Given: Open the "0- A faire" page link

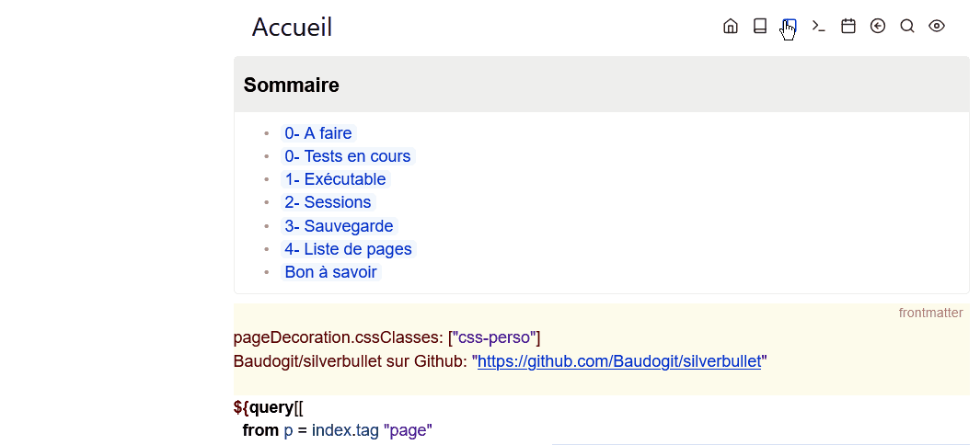Looking at the screenshot, I should tap(317, 133).
